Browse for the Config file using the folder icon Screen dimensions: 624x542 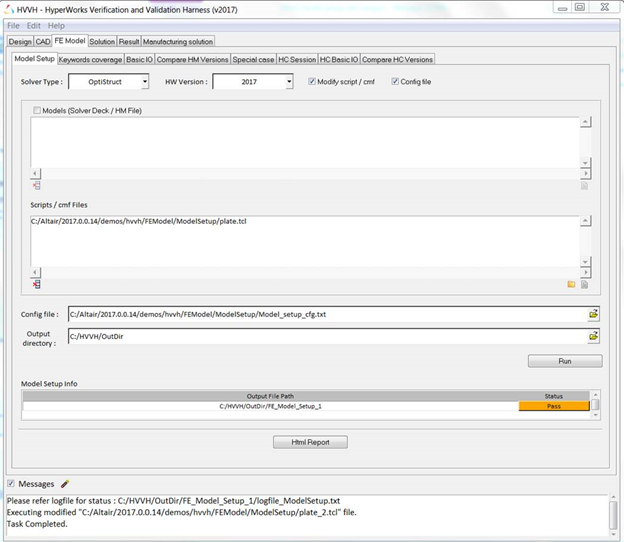pos(593,314)
